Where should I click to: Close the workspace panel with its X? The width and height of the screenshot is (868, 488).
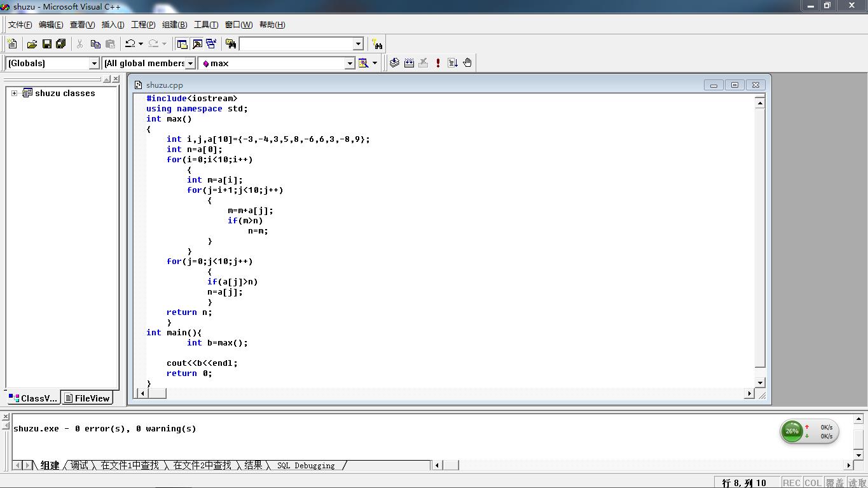click(116, 79)
